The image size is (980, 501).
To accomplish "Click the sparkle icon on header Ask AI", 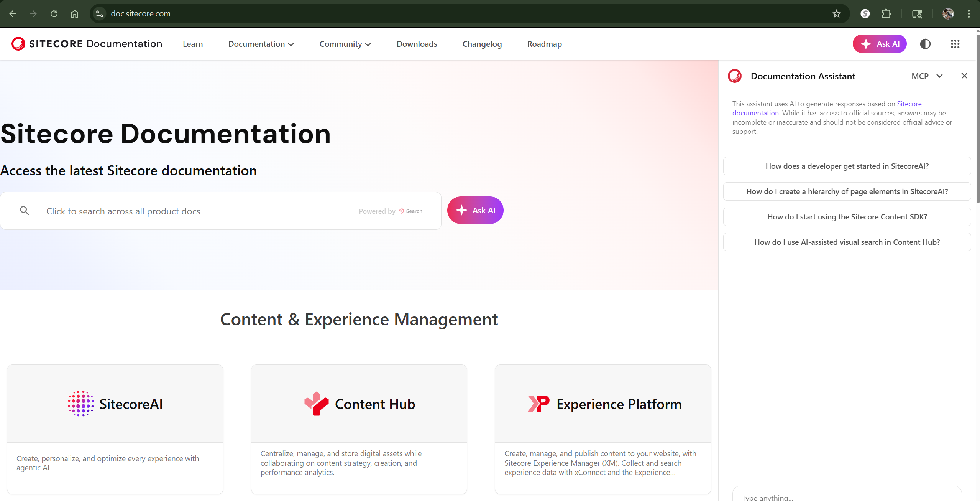I will click(866, 44).
